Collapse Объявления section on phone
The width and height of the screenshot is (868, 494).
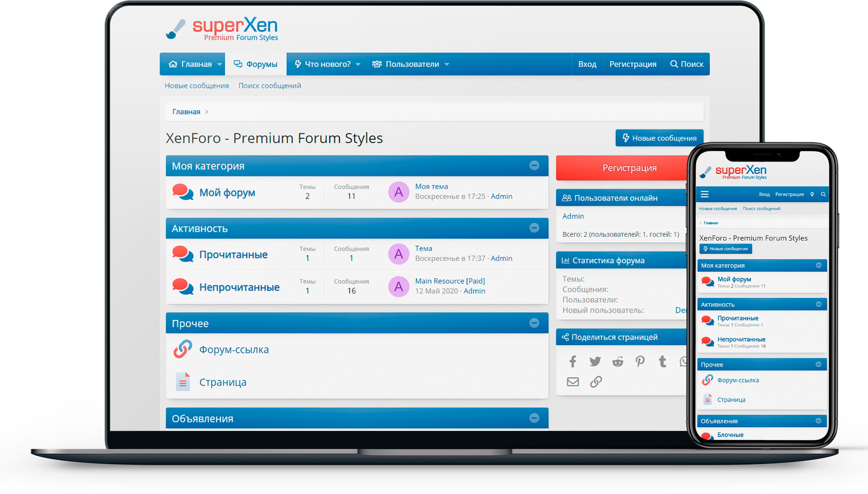tap(819, 421)
